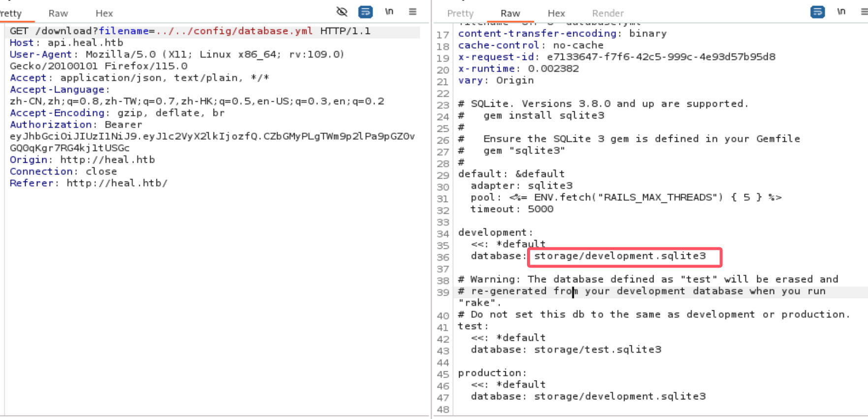Click the 'development:' section heading
This screenshot has height=419, width=868.
(496, 233)
